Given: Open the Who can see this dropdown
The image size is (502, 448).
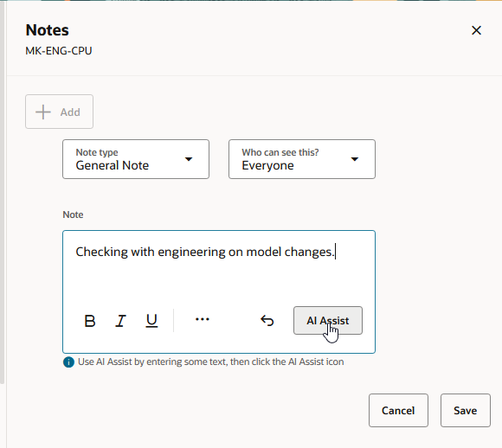Looking at the screenshot, I should click(302, 159).
